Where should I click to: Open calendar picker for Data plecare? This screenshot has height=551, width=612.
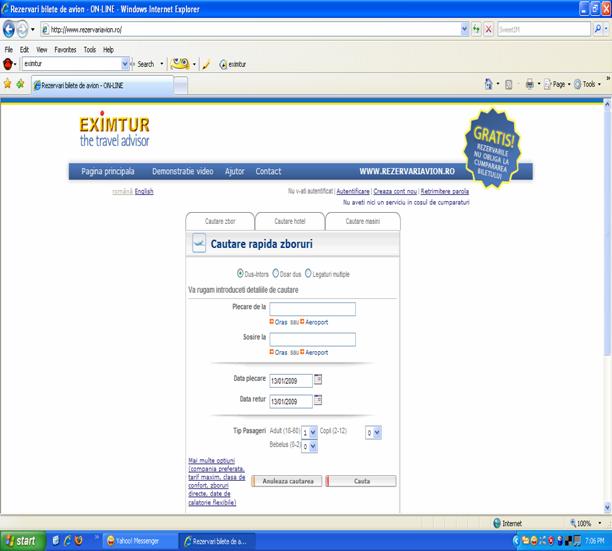(x=319, y=379)
